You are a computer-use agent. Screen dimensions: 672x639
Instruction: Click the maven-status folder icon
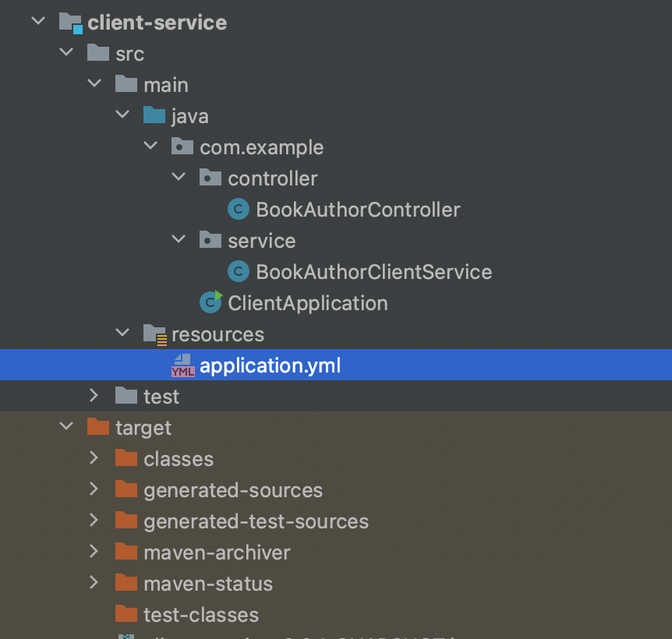pyautogui.click(x=126, y=583)
